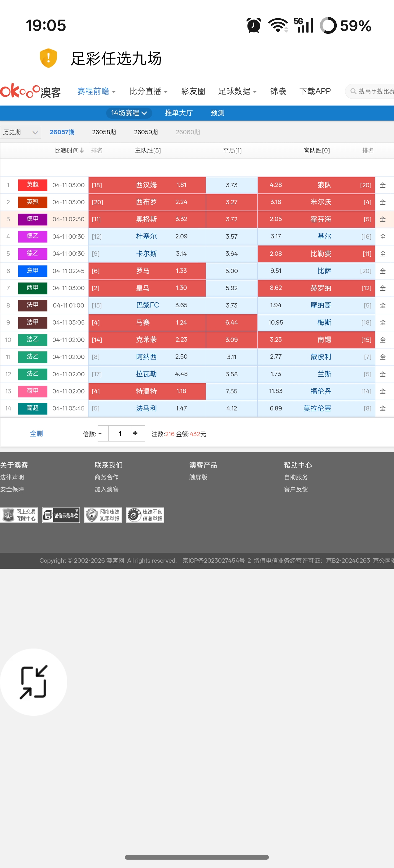Image resolution: width=394 pixels, height=868 pixels.
Task: Switch to the 26058期 tab
Action: [104, 132]
